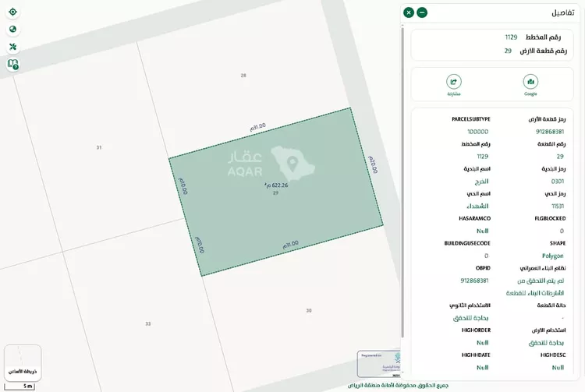Viewport: 585px width, 392px height.
Task: Click the 622.26 م² area label
Action: click(x=276, y=185)
